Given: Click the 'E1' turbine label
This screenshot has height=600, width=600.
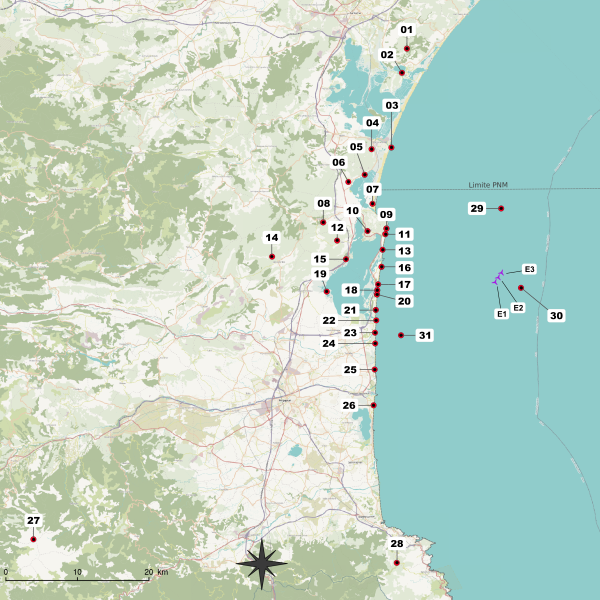Looking at the screenshot, I should tap(502, 314).
